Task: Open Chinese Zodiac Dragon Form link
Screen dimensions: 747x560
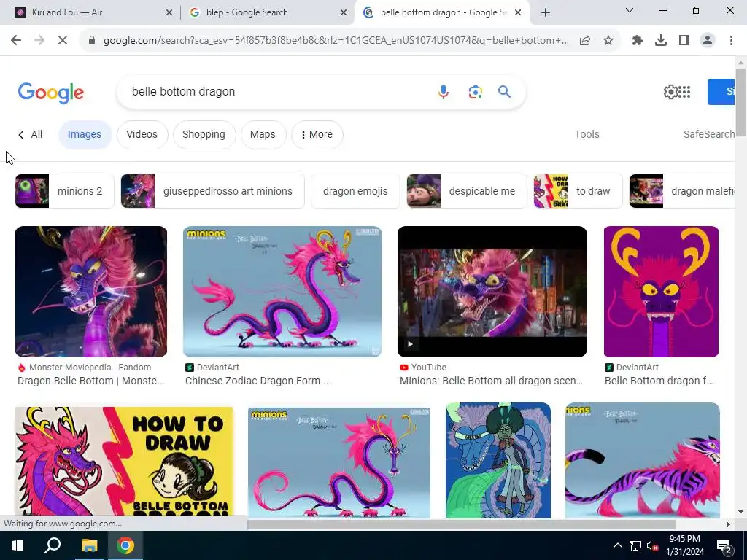Action: pos(258,381)
